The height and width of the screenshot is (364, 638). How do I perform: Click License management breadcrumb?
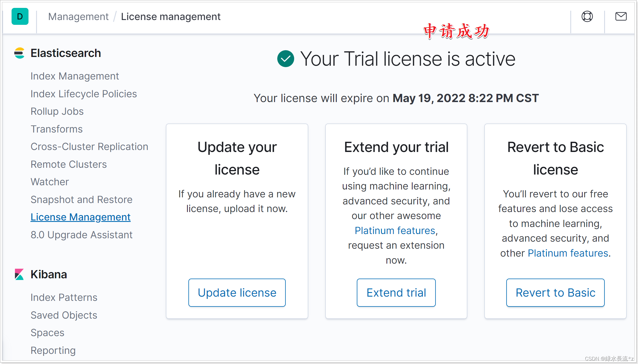click(x=171, y=17)
